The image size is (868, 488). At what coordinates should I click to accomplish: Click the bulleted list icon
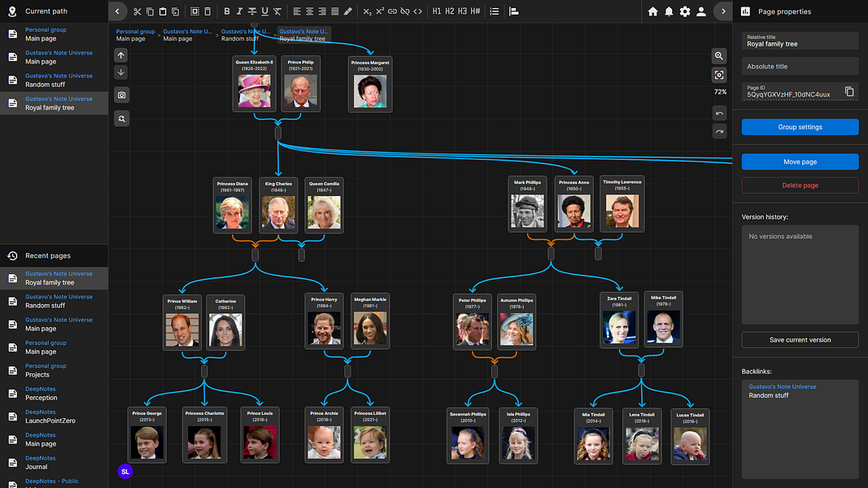(495, 11)
